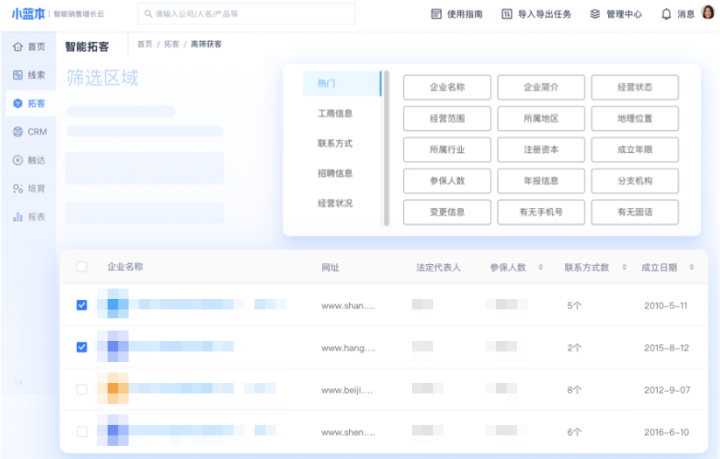720x459 pixels.
Task: Uncheck the first row's checkbox
Action: pyautogui.click(x=82, y=305)
